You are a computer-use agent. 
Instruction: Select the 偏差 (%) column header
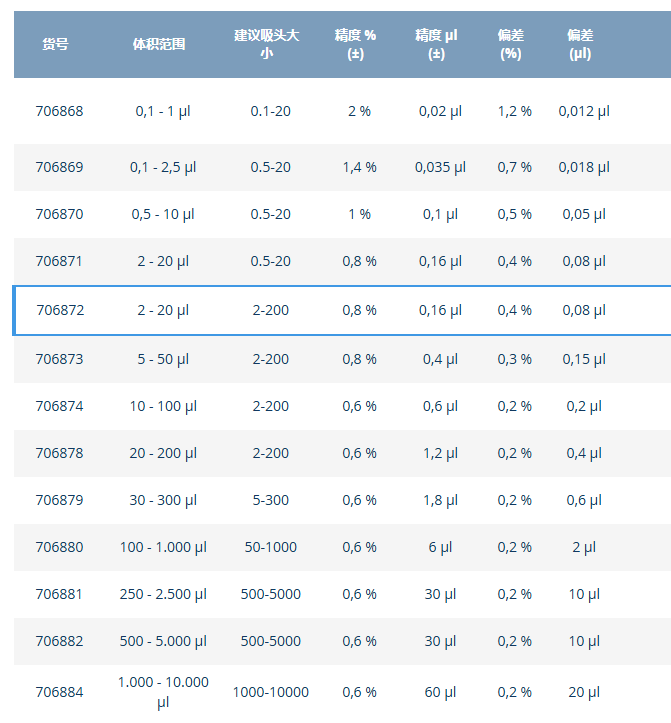[x=511, y=44]
